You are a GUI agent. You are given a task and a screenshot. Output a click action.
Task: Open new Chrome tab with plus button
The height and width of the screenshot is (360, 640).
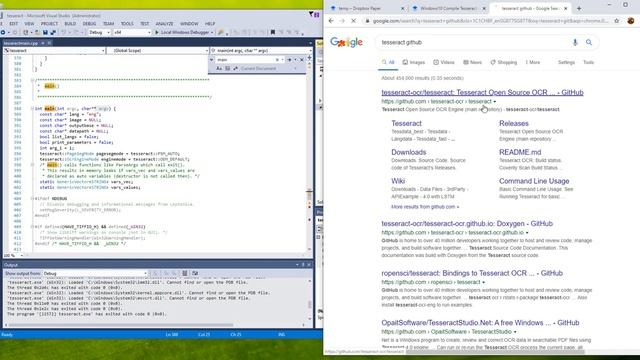coord(579,8)
